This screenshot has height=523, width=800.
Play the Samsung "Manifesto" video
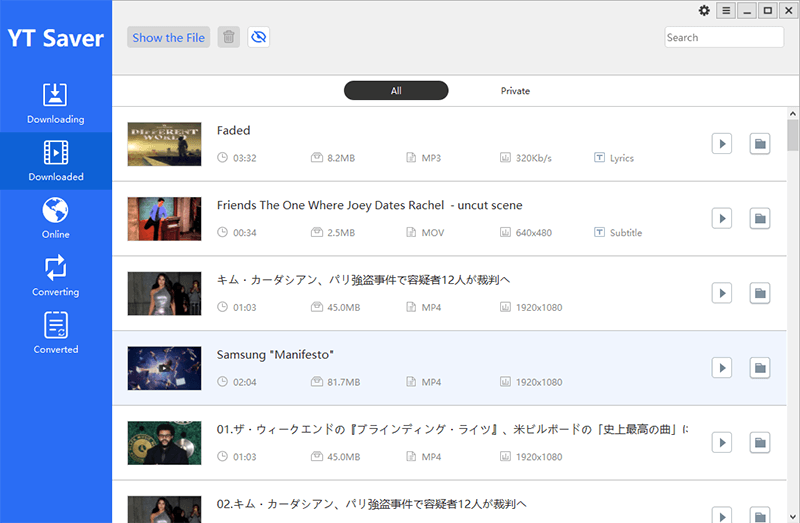(x=722, y=368)
